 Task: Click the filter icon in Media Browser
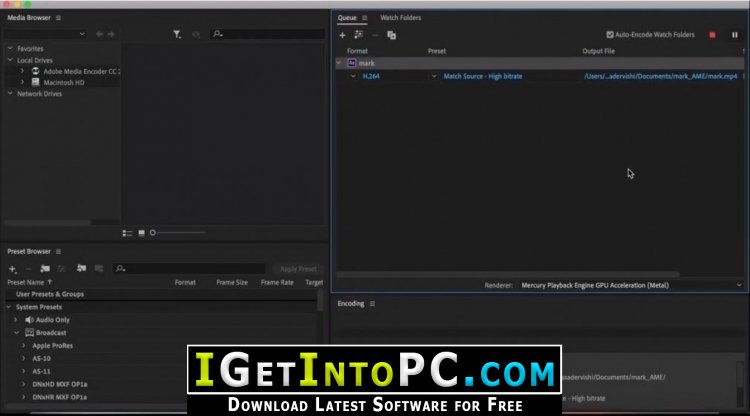pos(177,34)
